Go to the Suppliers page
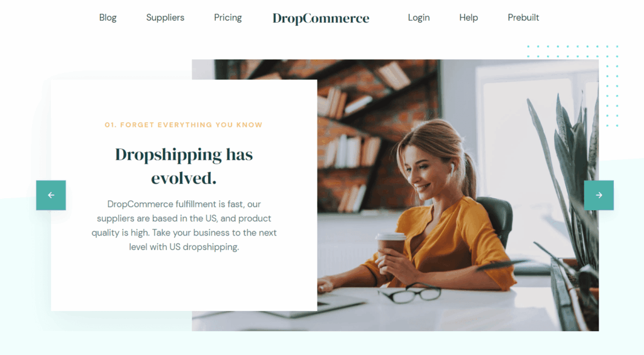 (165, 18)
